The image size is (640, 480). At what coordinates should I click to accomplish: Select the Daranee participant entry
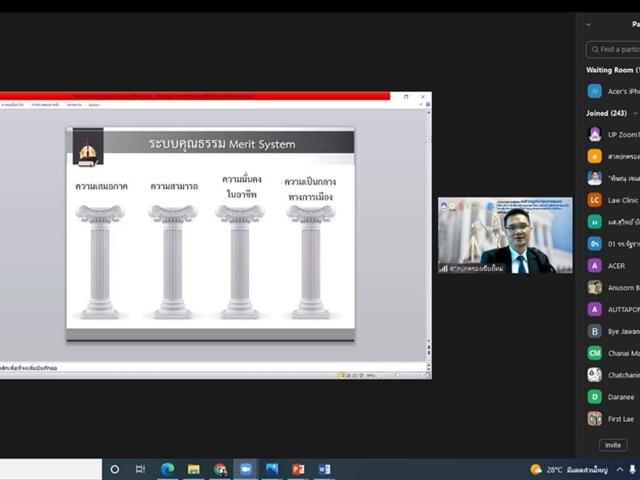(613, 397)
